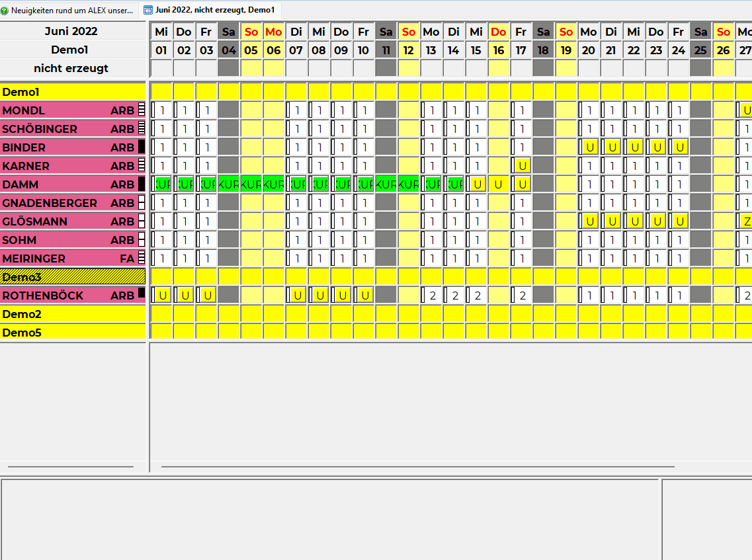Click the striped indicator icon beside MONDL
Image resolution: width=752 pixels, height=560 pixels.
pyautogui.click(x=141, y=110)
